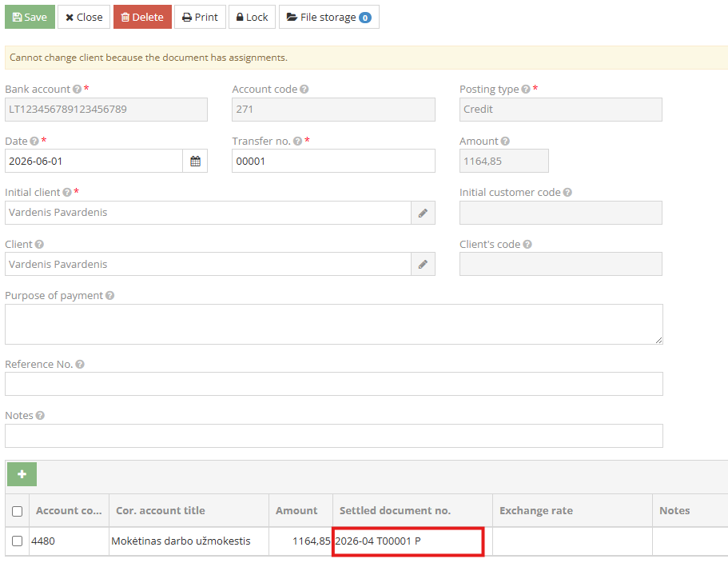
Task: Click the Notes input field
Action: click(x=334, y=436)
